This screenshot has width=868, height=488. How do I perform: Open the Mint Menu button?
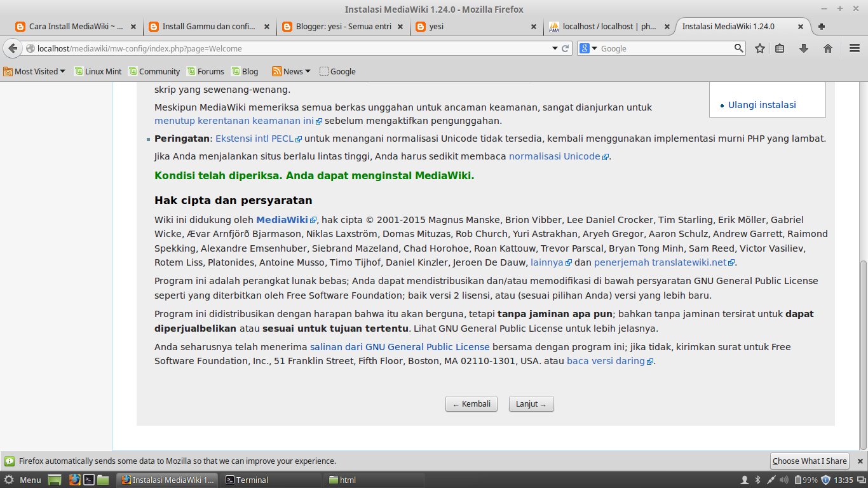point(23,480)
